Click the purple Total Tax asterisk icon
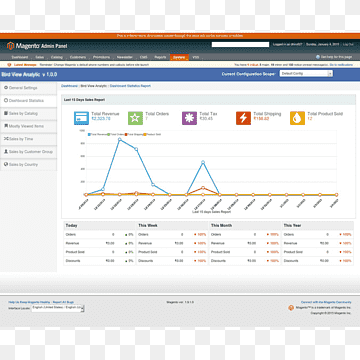The height and width of the screenshot is (360, 360). point(189,118)
